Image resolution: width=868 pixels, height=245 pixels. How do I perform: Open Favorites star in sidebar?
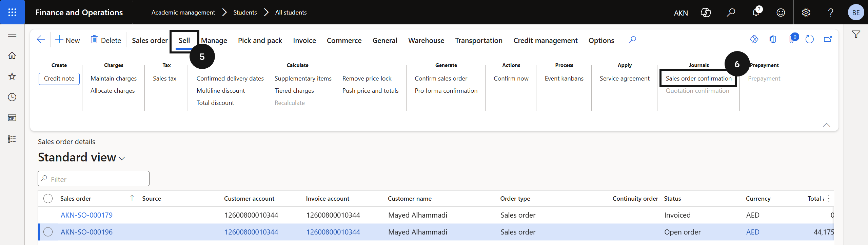pyautogui.click(x=12, y=76)
